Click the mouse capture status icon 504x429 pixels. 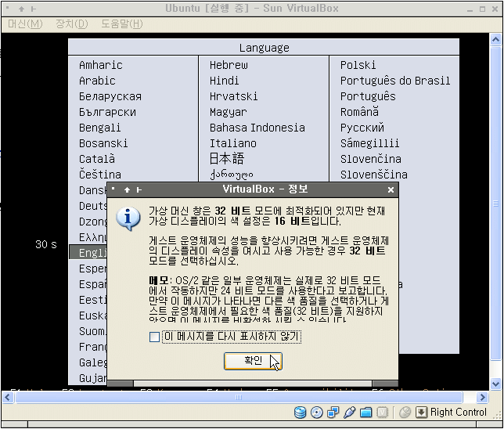pos(405,413)
